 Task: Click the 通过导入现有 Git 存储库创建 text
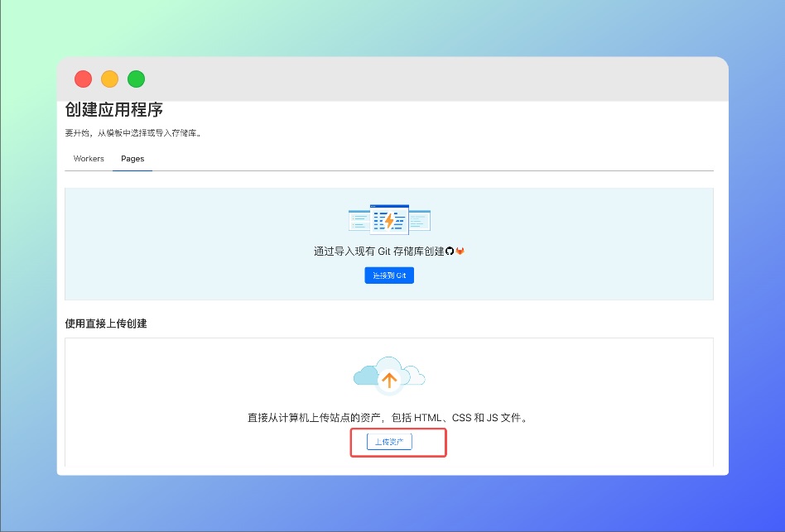(378, 252)
